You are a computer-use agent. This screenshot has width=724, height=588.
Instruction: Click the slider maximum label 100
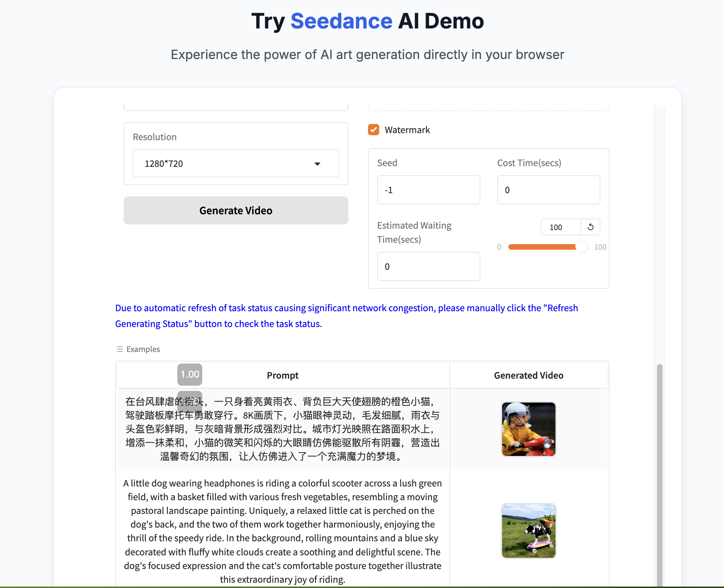click(600, 247)
